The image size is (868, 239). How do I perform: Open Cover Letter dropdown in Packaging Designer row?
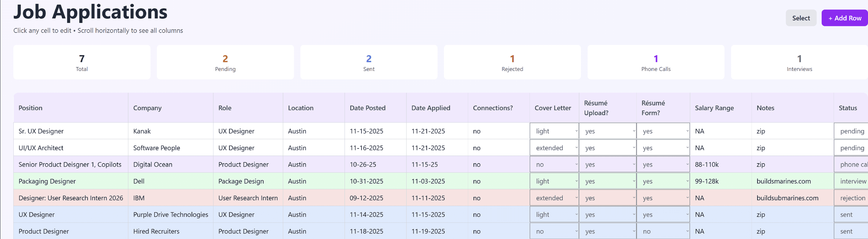[554, 181]
